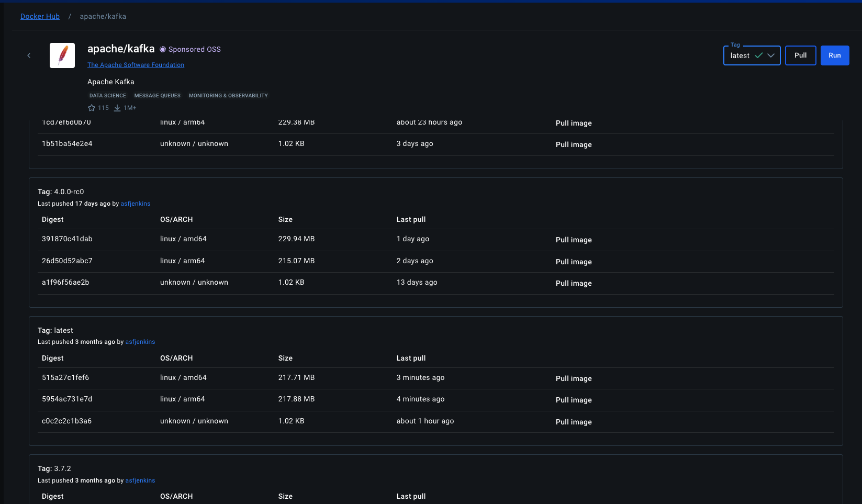Screen dimensions: 862x504
Task: Click the Tag: latest heading
Action: point(55,330)
